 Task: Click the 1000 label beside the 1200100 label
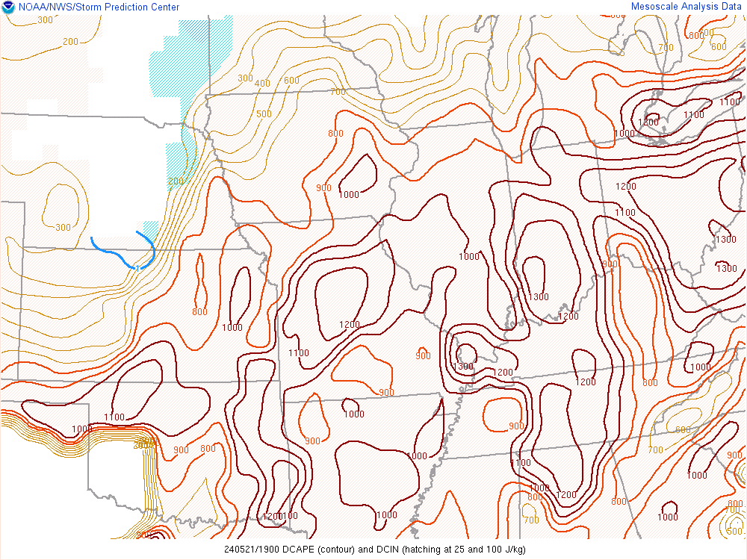click(x=387, y=514)
